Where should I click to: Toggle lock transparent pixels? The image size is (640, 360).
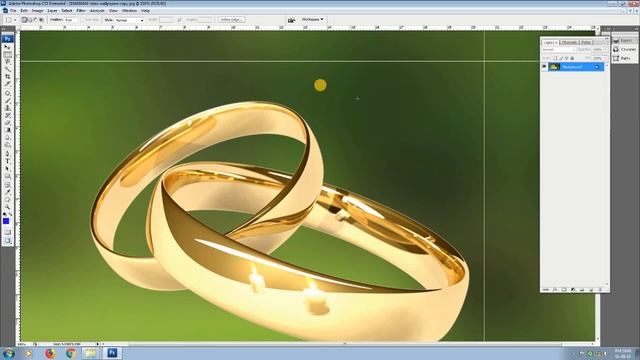(555, 58)
